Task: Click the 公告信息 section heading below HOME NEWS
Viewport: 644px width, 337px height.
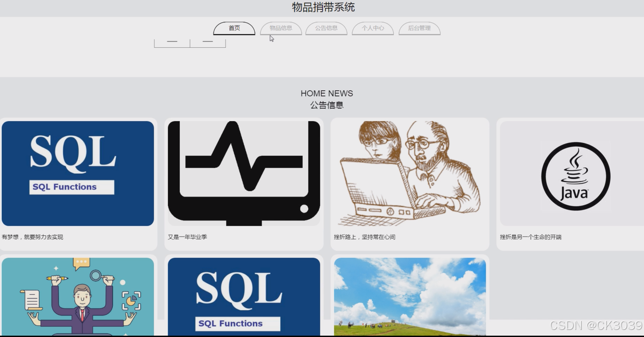Action: tap(327, 105)
